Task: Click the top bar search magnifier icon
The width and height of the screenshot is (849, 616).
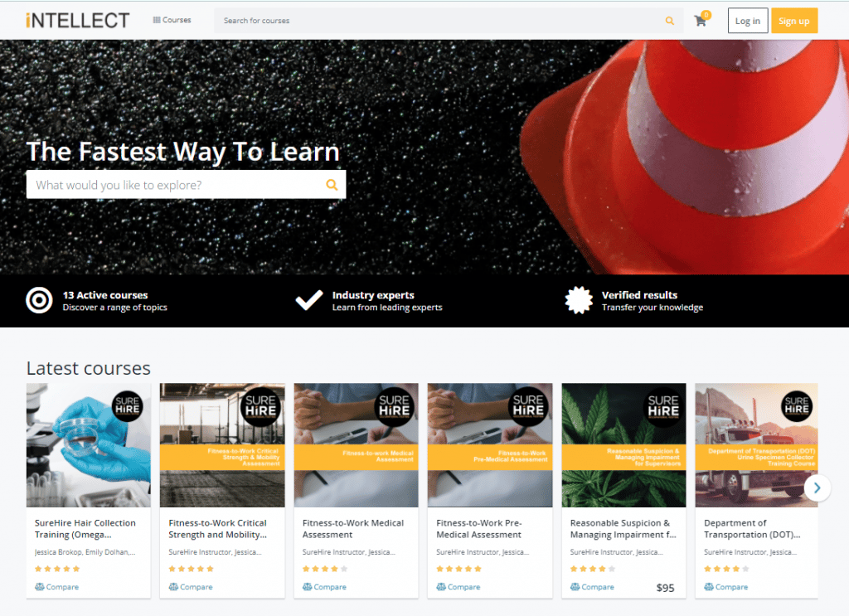Action: (670, 21)
